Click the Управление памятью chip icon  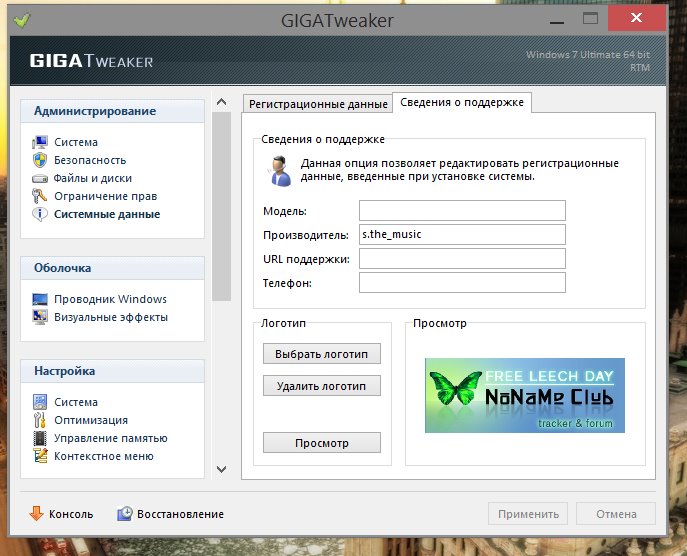(x=40, y=438)
